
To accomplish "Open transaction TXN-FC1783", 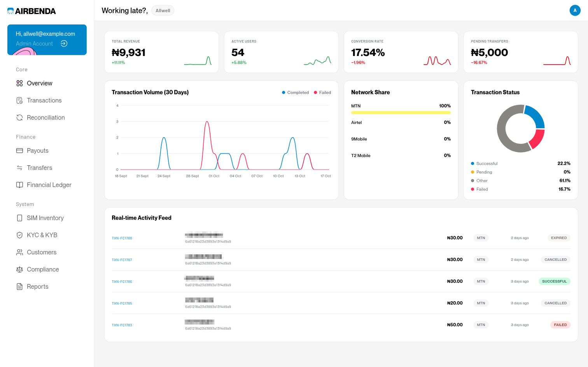I will [x=122, y=325].
